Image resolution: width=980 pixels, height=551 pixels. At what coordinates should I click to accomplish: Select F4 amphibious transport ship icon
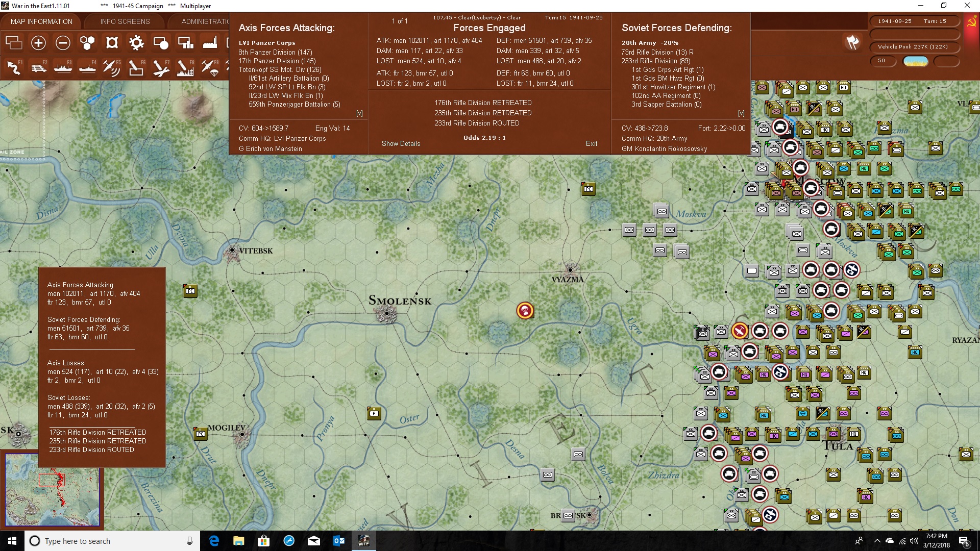tap(87, 67)
